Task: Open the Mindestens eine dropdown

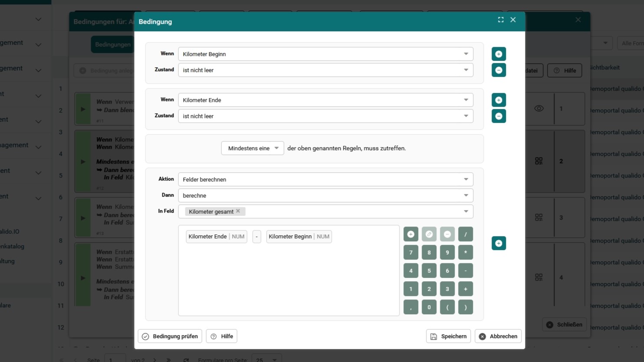Action: point(253,148)
